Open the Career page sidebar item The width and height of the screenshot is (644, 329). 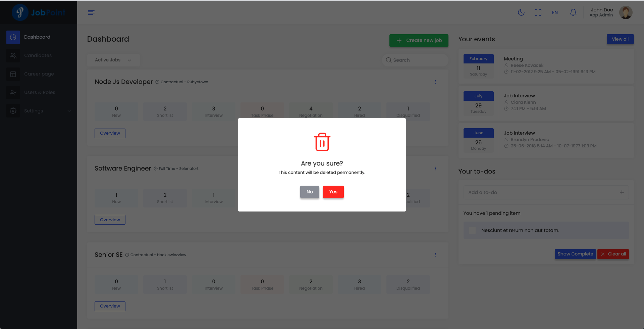(39, 74)
